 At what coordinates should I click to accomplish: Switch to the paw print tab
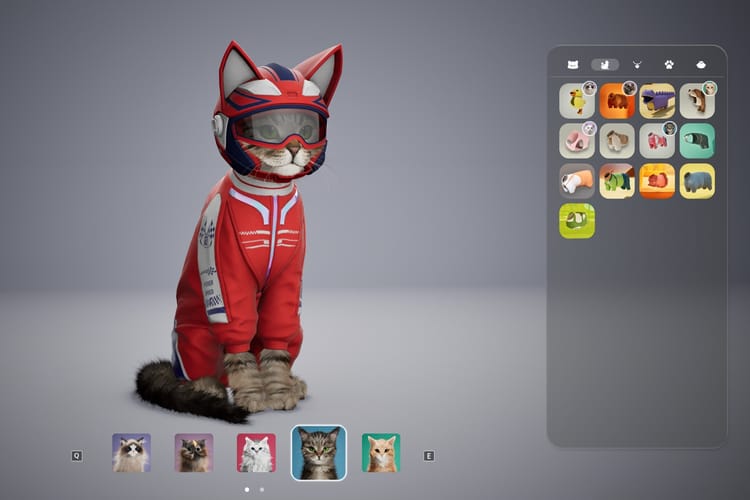669,65
